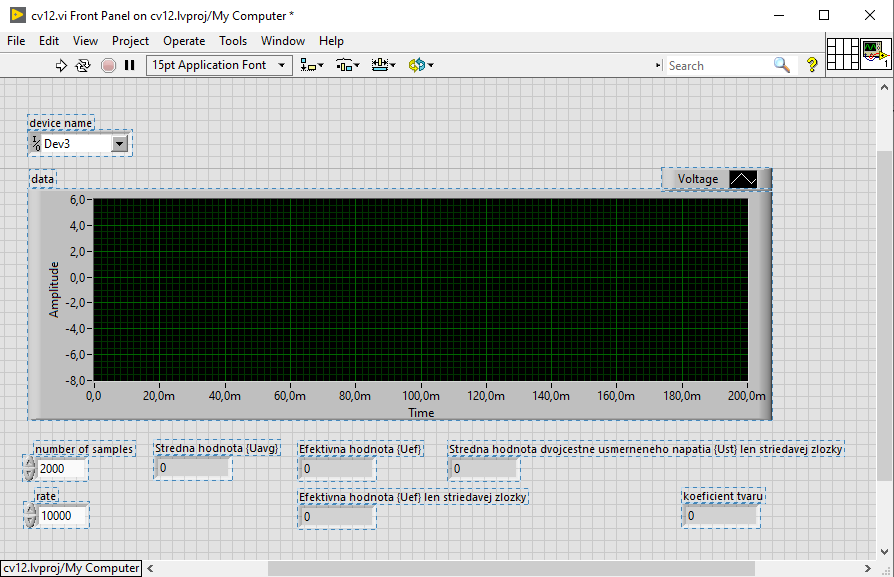Image resolution: width=894 pixels, height=577 pixels.
Task: Focus the Search text field
Action: [x=718, y=66]
